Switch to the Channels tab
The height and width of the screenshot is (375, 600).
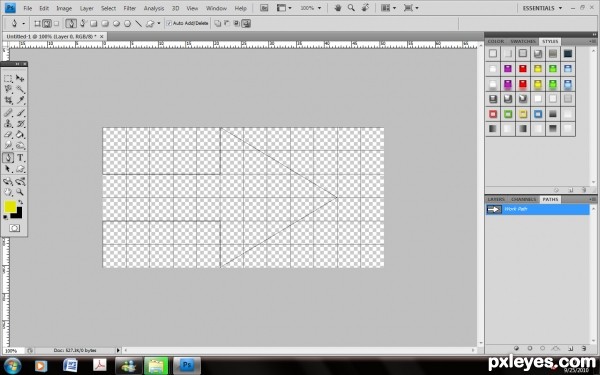(x=523, y=199)
